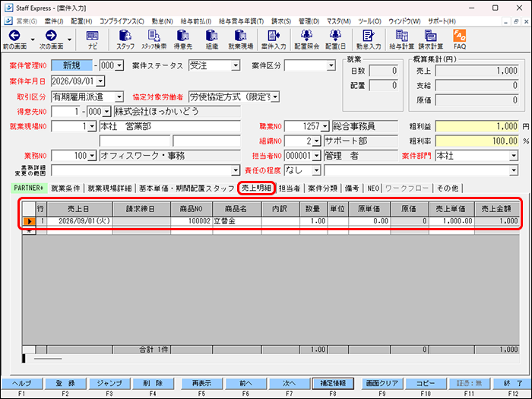
Task: Click the 商品NO cell 100002
Action: [192, 221]
